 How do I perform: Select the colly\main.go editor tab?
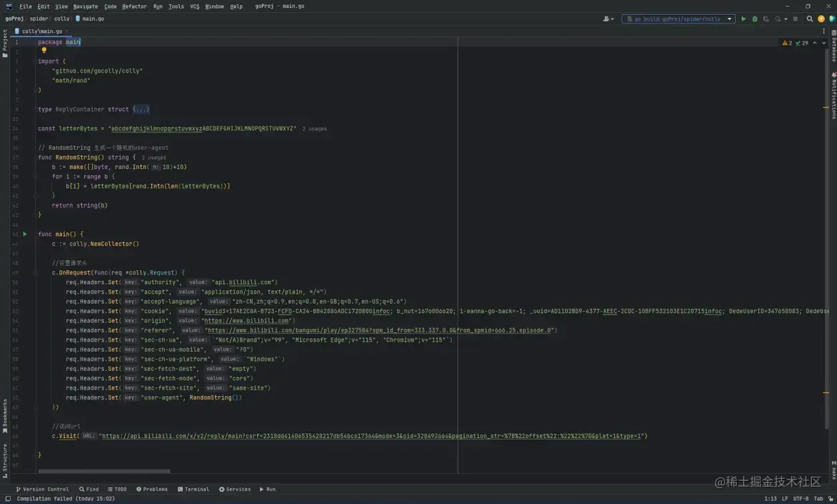pos(41,31)
